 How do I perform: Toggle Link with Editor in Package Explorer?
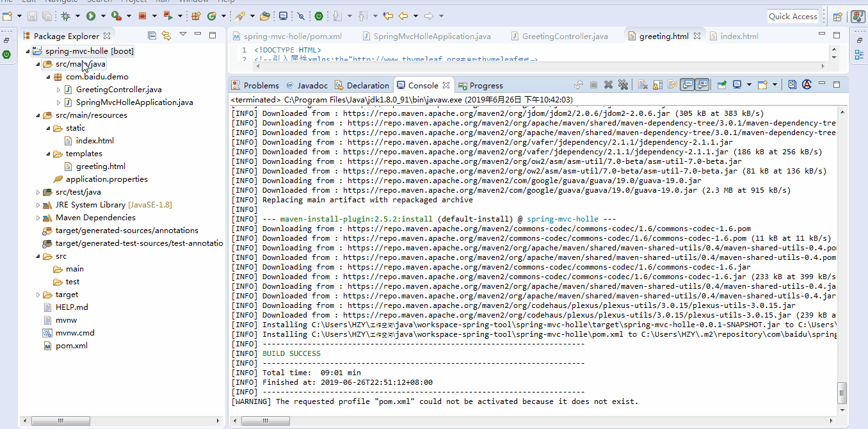166,36
